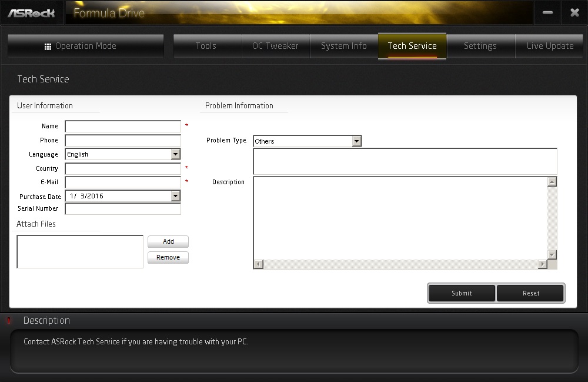Click the Description scrollbar up arrow
Viewport: 588px width, 382px height.
(x=552, y=182)
